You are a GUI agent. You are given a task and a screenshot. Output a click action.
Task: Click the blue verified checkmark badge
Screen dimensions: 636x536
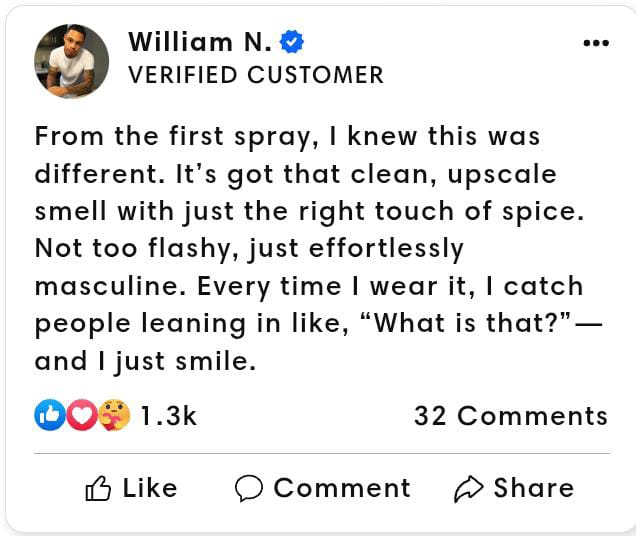[x=292, y=42]
